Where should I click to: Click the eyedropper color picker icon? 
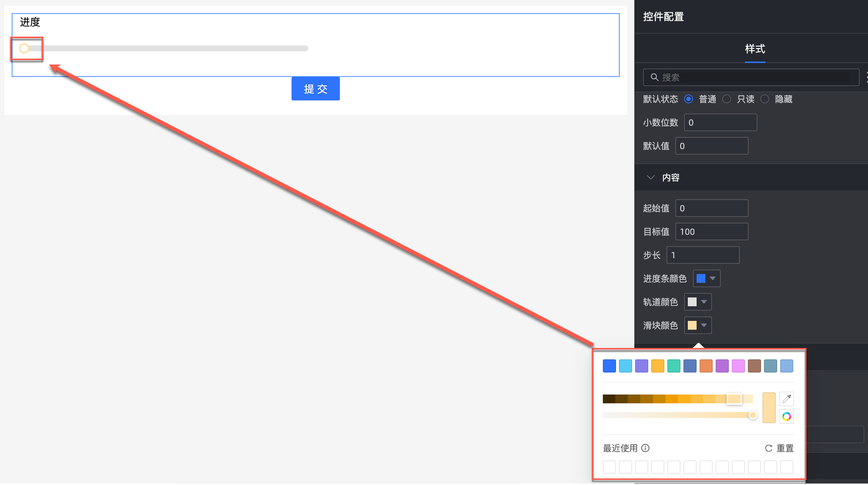[x=786, y=399]
